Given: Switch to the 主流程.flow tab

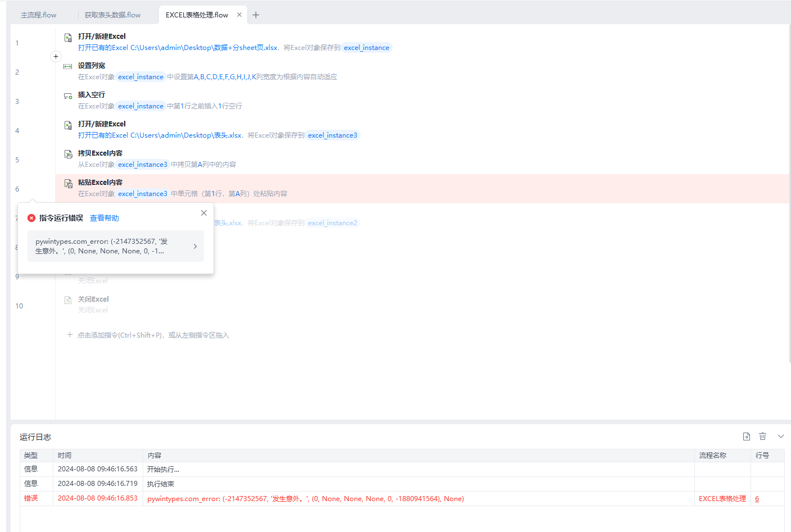Looking at the screenshot, I should pyautogui.click(x=39, y=15).
